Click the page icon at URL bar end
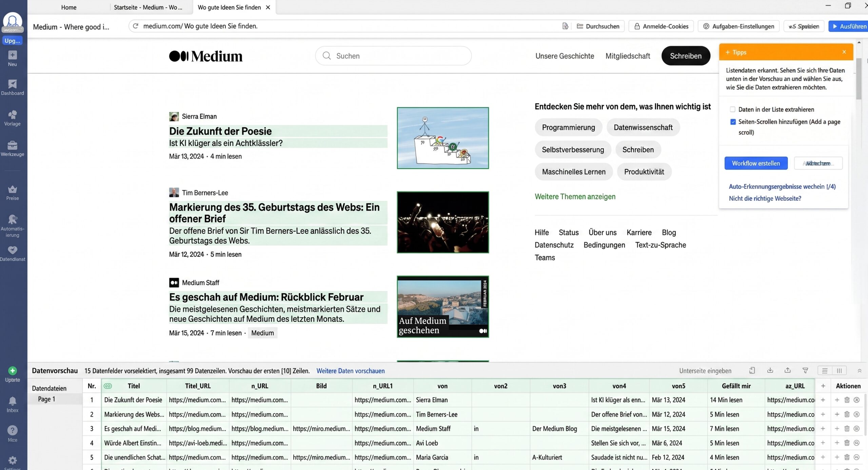 coord(565,26)
